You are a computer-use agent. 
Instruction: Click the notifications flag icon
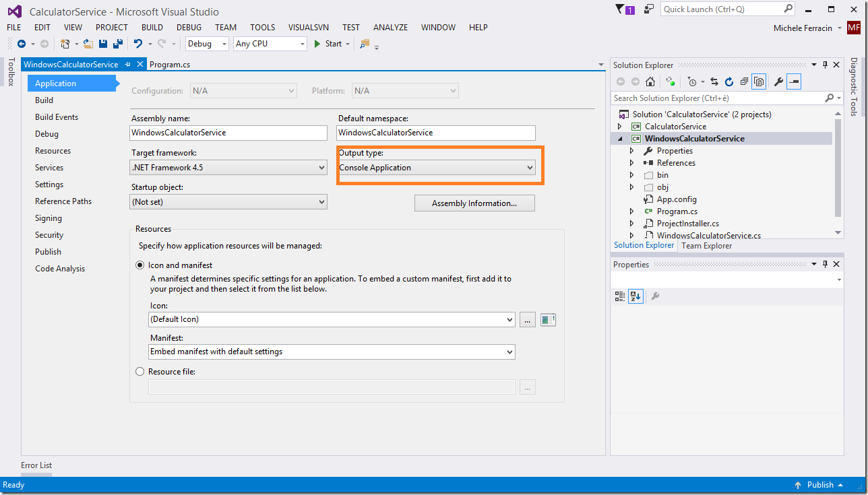621,9
